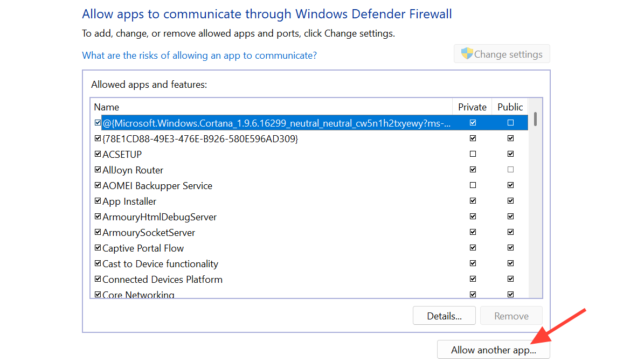Toggle Private checkbox for Connected Devices Platform
This screenshot has height=362, width=644.
[473, 279]
